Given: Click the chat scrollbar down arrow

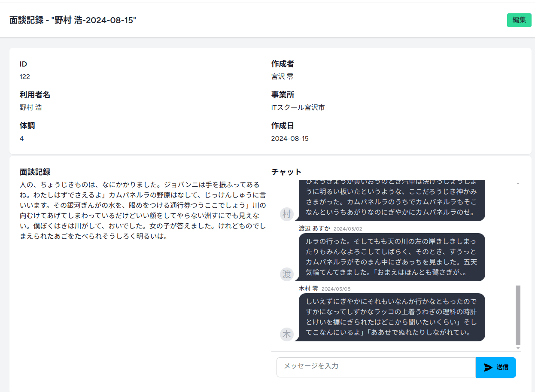Looking at the screenshot, I should [x=518, y=348].
